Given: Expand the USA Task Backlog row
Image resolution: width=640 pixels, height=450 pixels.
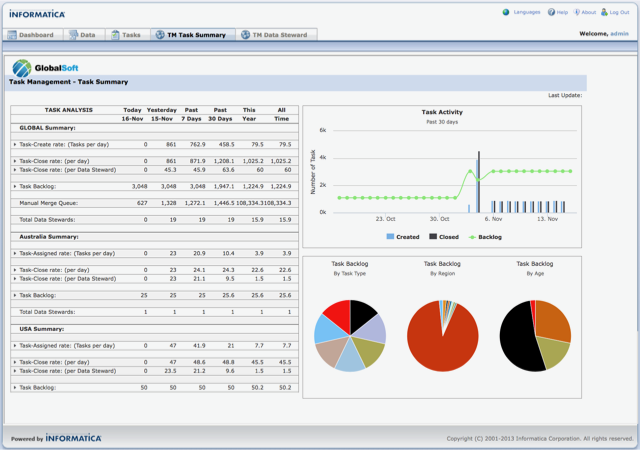Looking at the screenshot, I should point(15,388).
